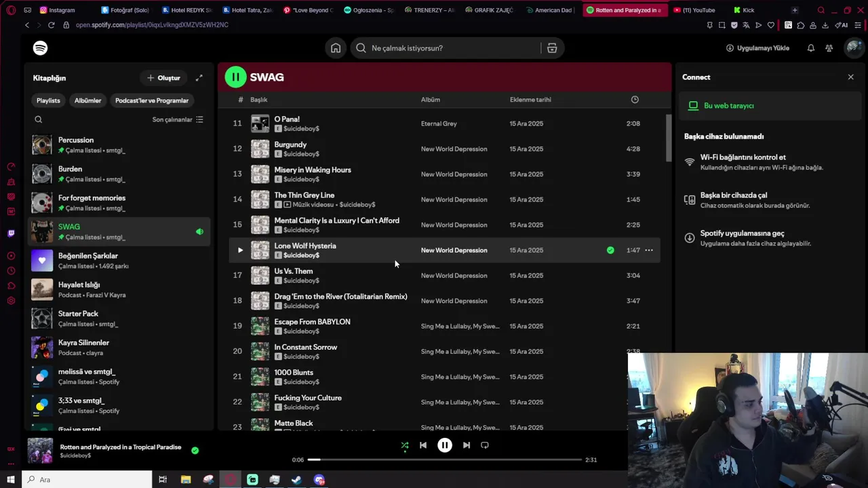Switch to the YouTube browser tab
This screenshot has width=868, height=488.
[x=698, y=10]
